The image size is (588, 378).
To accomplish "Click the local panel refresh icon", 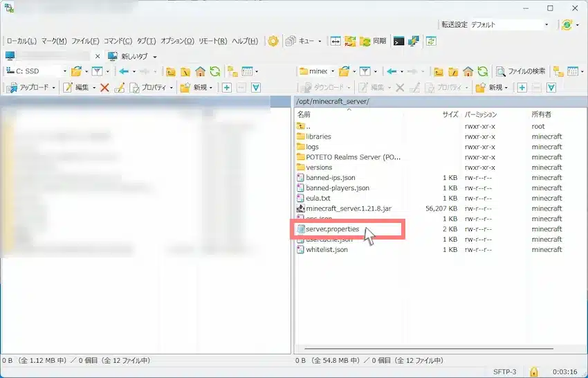I will (215, 71).
